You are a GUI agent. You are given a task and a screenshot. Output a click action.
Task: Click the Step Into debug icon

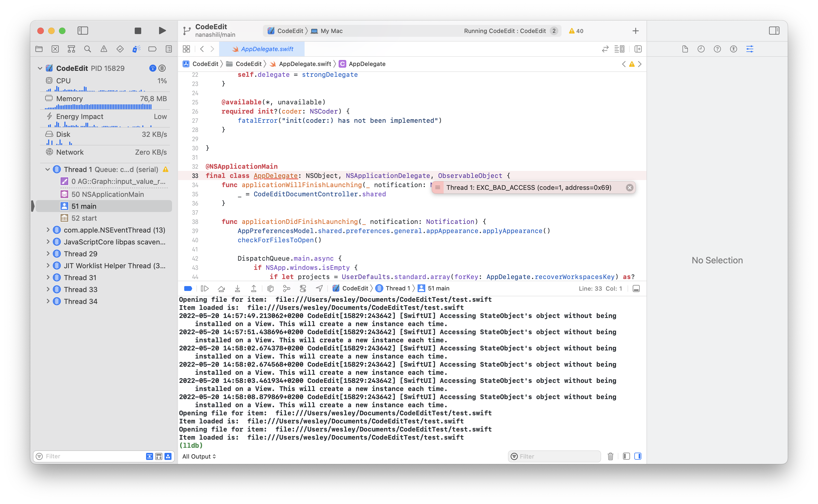pos(238,288)
